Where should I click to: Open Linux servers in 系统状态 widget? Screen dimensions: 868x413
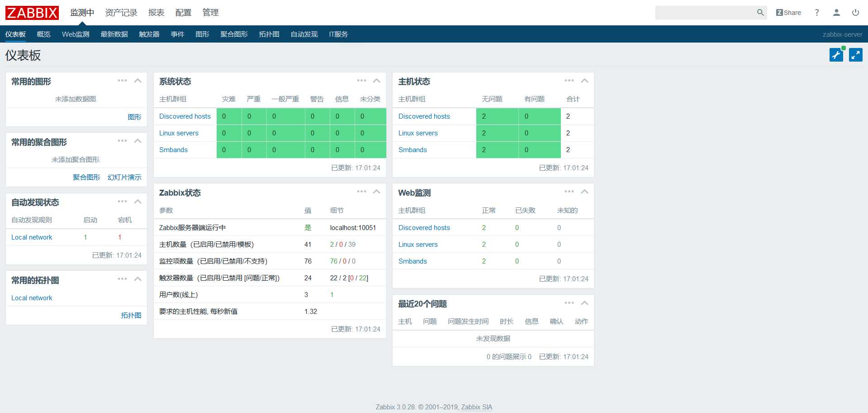tap(179, 133)
